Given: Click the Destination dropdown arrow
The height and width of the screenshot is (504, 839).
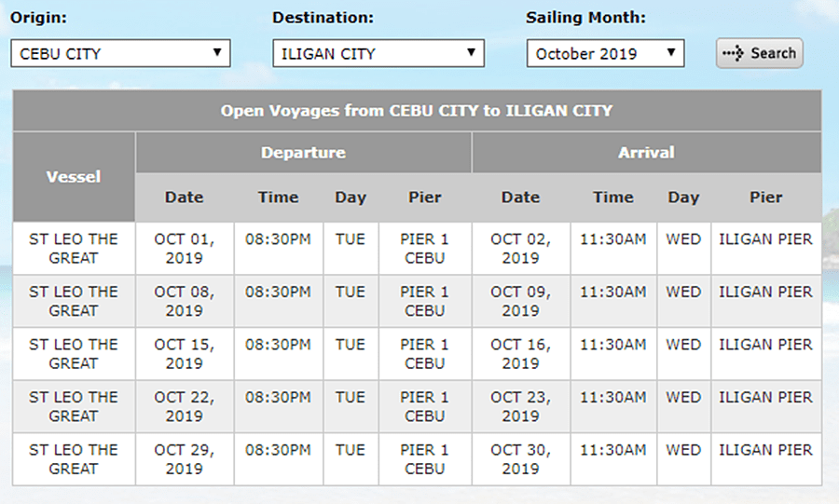Looking at the screenshot, I should (472, 53).
